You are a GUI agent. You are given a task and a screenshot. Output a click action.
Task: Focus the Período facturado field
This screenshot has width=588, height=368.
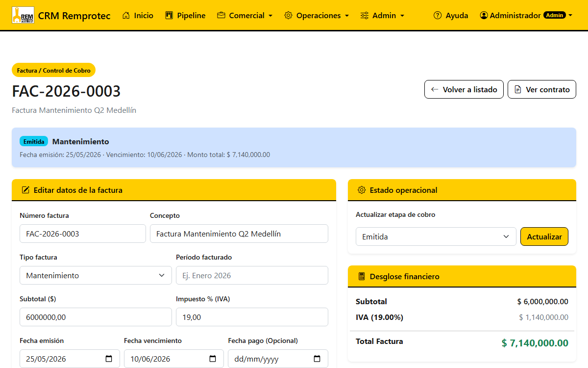252,275
